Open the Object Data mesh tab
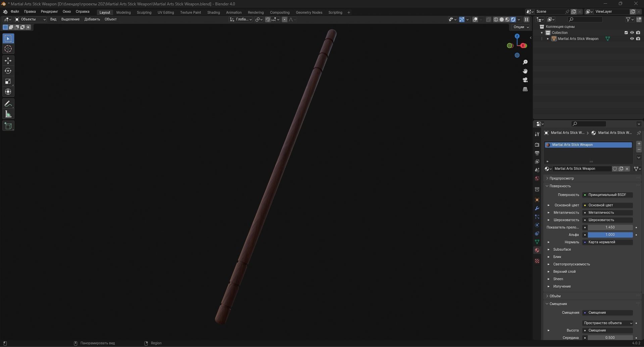This screenshot has height=347, width=644. (x=537, y=242)
